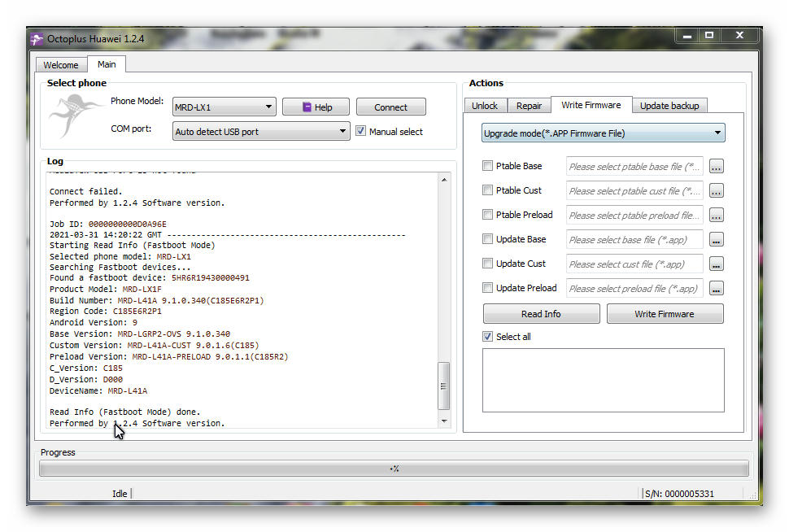The image size is (789, 532).
Task: Click the Progress bar
Action: coord(394,469)
